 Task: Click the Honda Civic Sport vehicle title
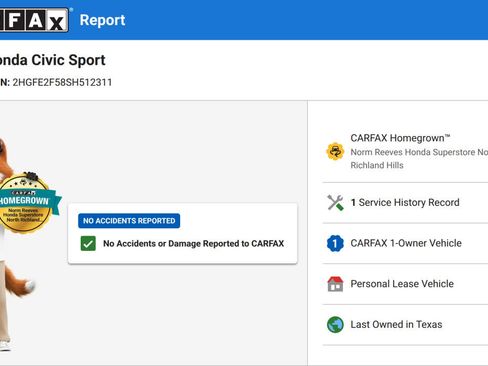[x=53, y=60]
